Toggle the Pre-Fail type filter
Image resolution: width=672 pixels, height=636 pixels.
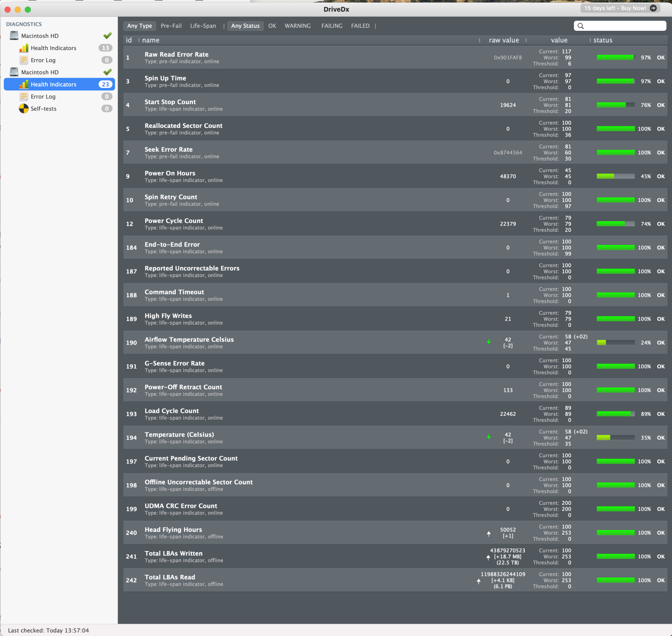[171, 26]
